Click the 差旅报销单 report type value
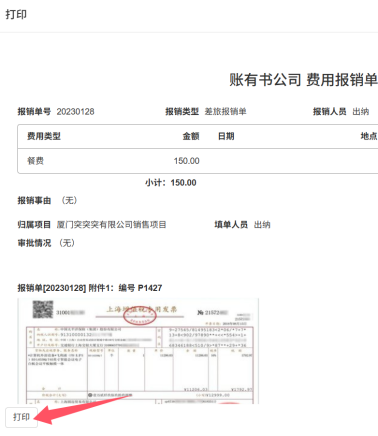This screenshot has height=436, width=378. click(x=225, y=111)
